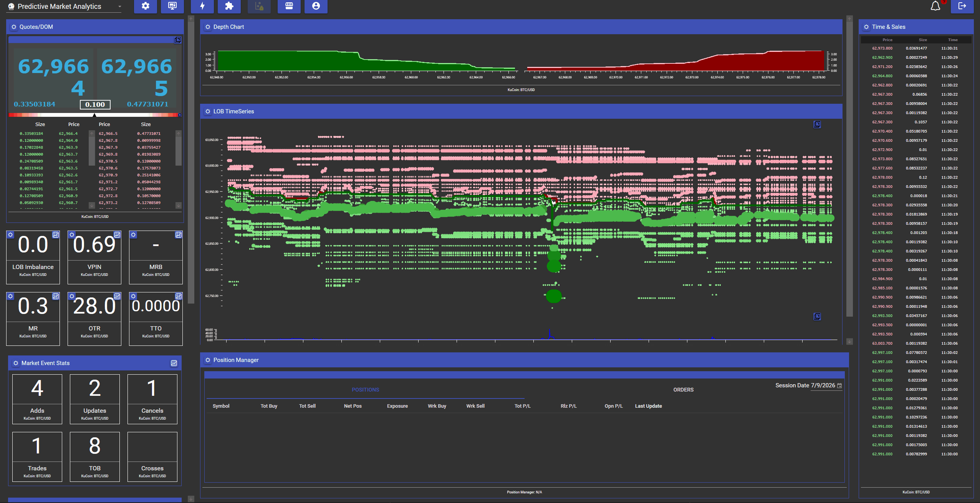Pop out the LOB TimeSeries lower volume chart
This screenshot has height=503, width=980.
tap(817, 316)
